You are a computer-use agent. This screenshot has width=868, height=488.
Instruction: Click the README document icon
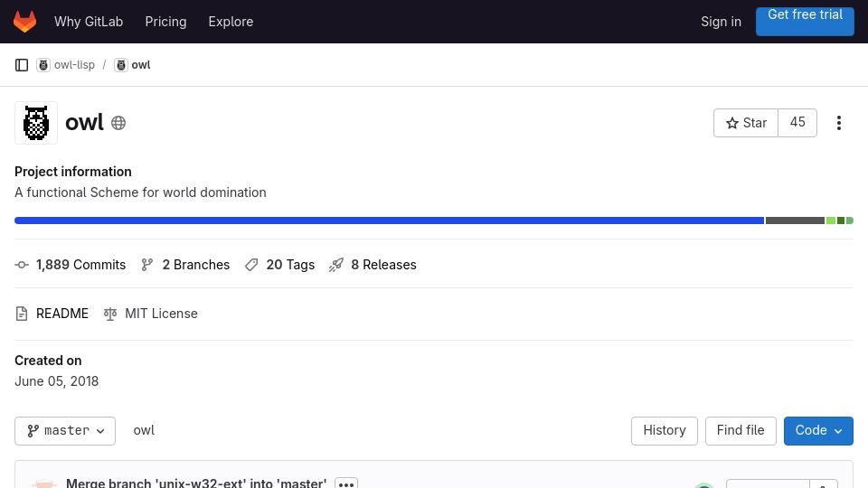click(22, 314)
